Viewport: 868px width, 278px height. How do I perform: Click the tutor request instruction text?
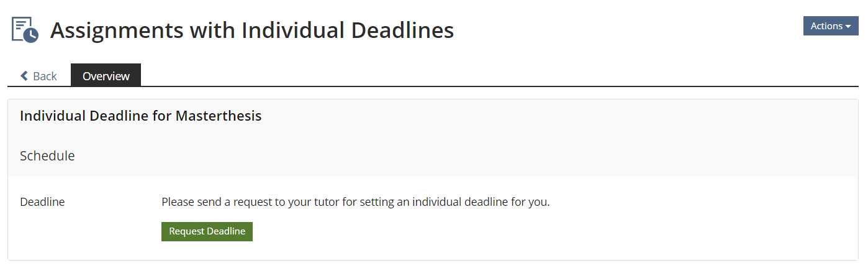[x=355, y=202]
